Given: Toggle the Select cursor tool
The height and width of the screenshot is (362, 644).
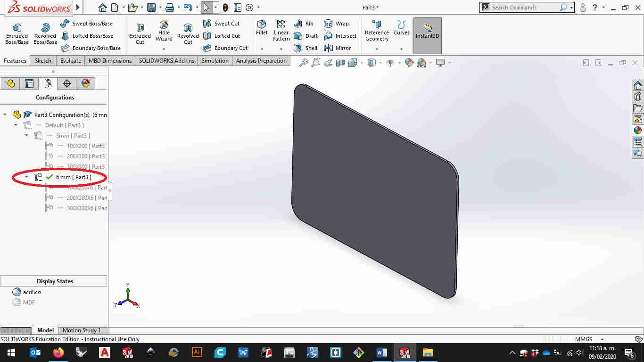Looking at the screenshot, I should click(x=206, y=8).
